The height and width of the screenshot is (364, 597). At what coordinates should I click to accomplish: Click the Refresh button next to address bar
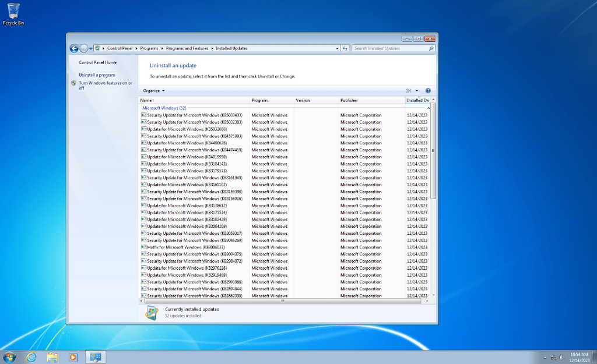tap(345, 48)
